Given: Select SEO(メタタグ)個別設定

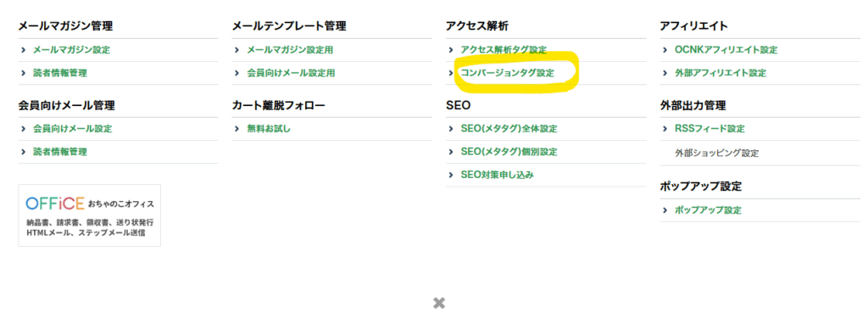Looking at the screenshot, I should 509,152.
